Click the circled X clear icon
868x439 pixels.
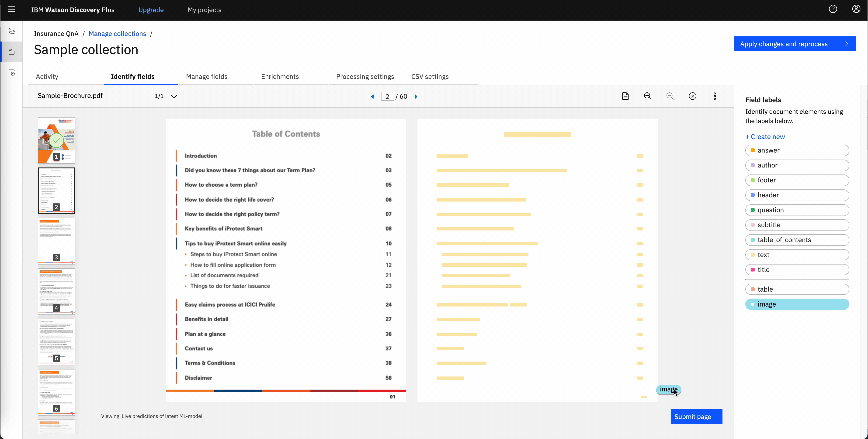click(692, 96)
